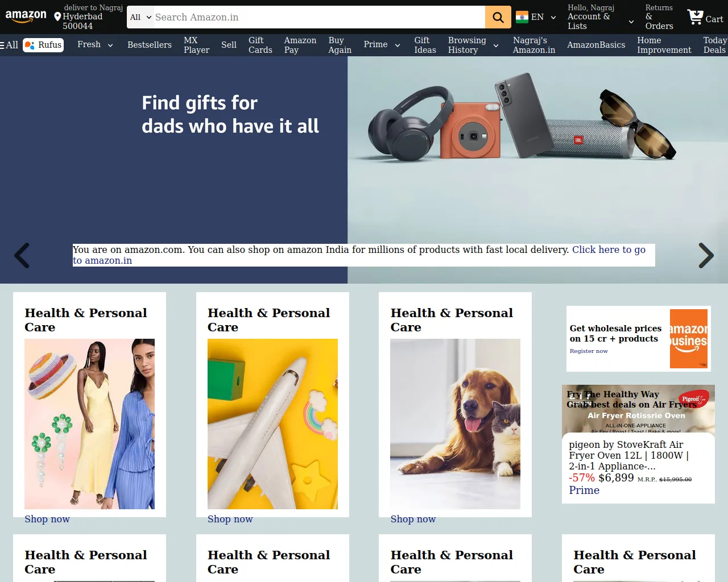Click the Amazon logo

click(26, 16)
